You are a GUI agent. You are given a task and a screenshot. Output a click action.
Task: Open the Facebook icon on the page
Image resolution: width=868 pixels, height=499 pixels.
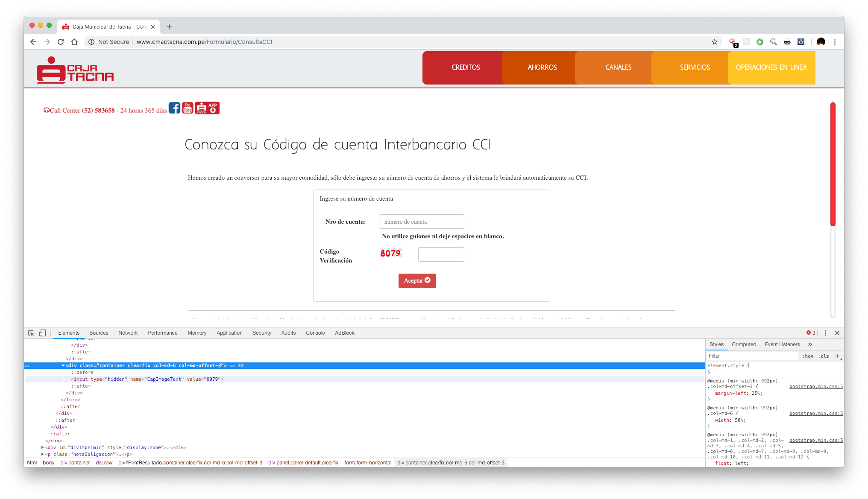pos(174,108)
